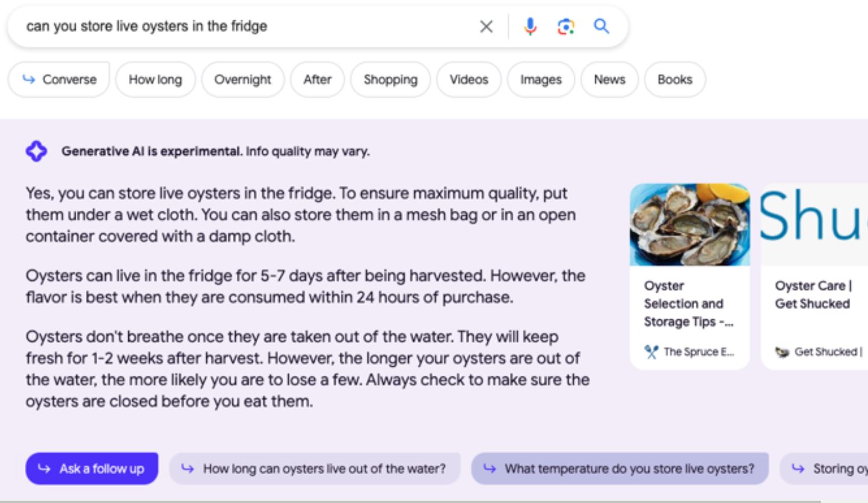Switch to the Shopping results tab
Viewport: 868px width, 503px height.
[x=390, y=80]
